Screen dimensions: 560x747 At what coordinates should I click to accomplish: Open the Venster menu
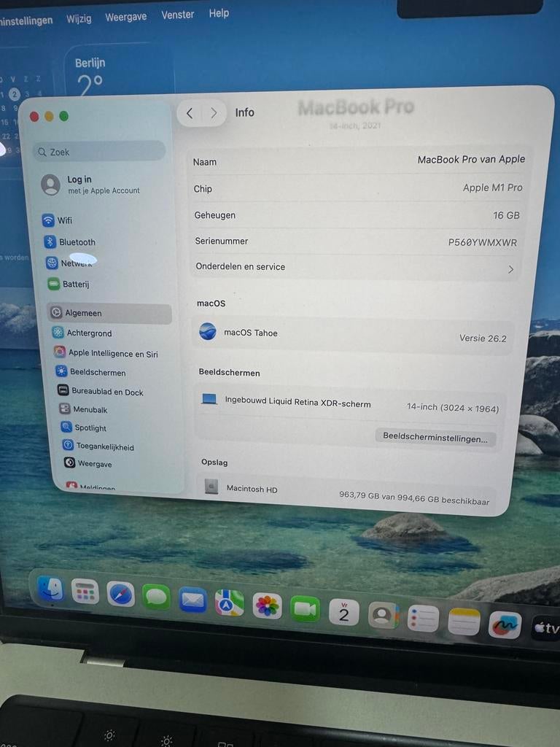pos(178,15)
